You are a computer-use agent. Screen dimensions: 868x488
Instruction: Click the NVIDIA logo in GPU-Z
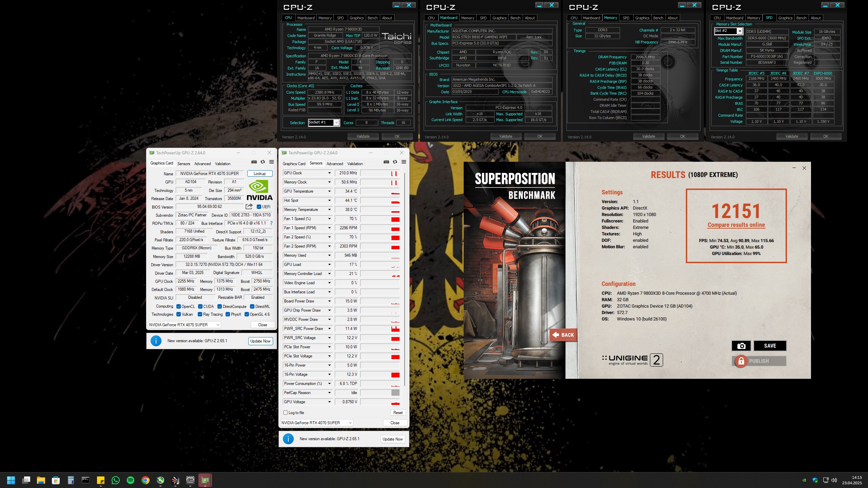[x=259, y=190]
